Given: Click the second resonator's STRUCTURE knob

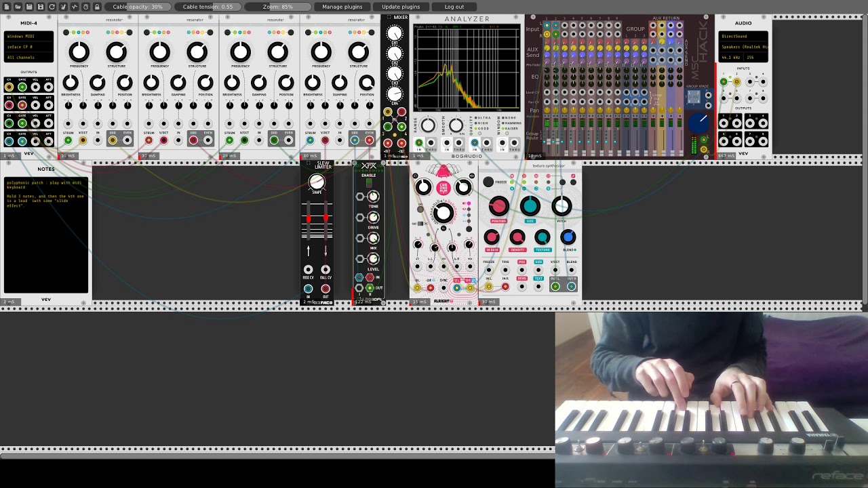Looking at the screenshot, I should tap(197, 52).
